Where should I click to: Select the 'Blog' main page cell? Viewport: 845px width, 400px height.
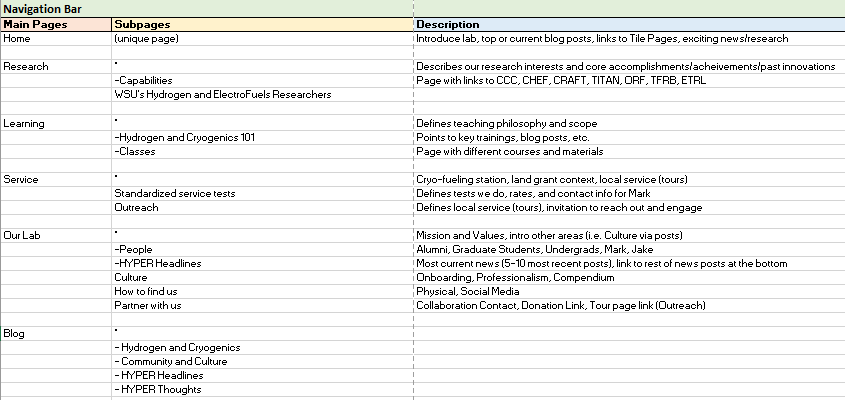point(15,333)
